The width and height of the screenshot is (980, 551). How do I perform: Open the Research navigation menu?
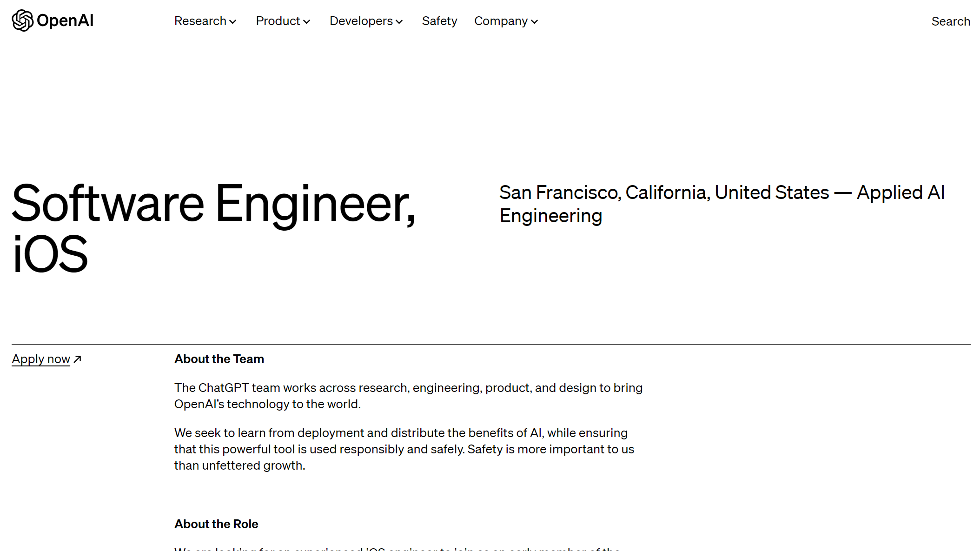(x=200, y=21)
